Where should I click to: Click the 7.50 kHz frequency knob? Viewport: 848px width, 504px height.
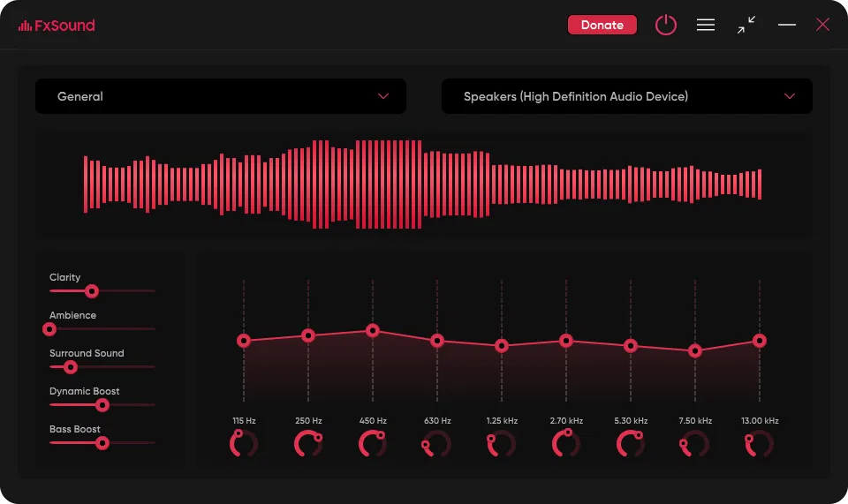click(695, 443)
